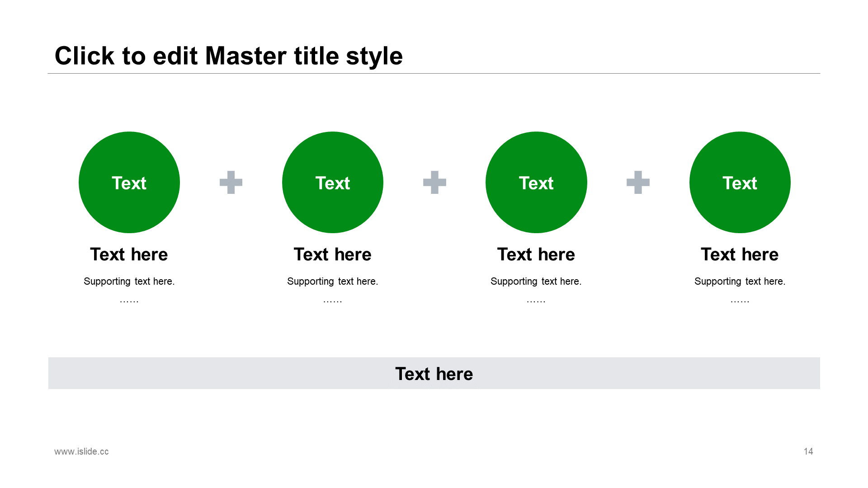Open the www.islide.cc footer link
Viewport: 868px width, 488px height.
coord(81,451)
